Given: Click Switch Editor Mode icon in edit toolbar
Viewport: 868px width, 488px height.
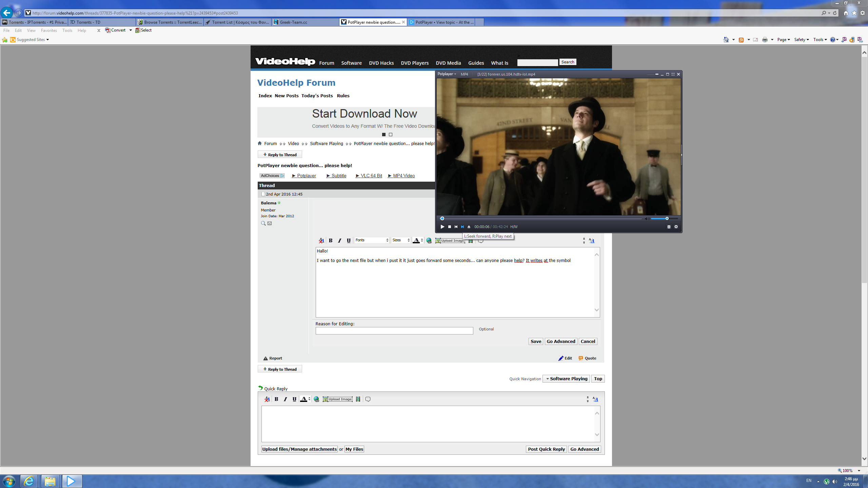Looking at the screenshot, I should pos(592,241).
